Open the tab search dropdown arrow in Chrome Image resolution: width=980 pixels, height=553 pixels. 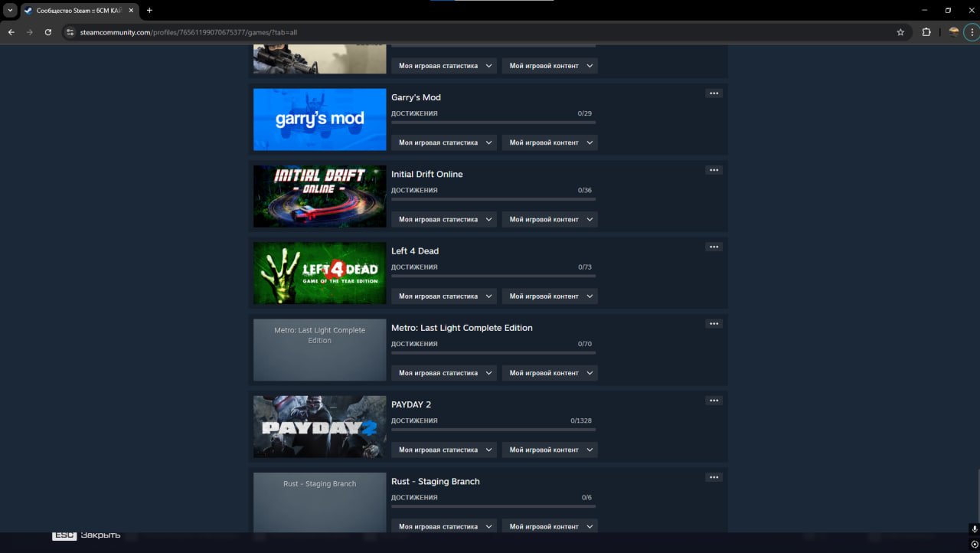pos(10,11)
